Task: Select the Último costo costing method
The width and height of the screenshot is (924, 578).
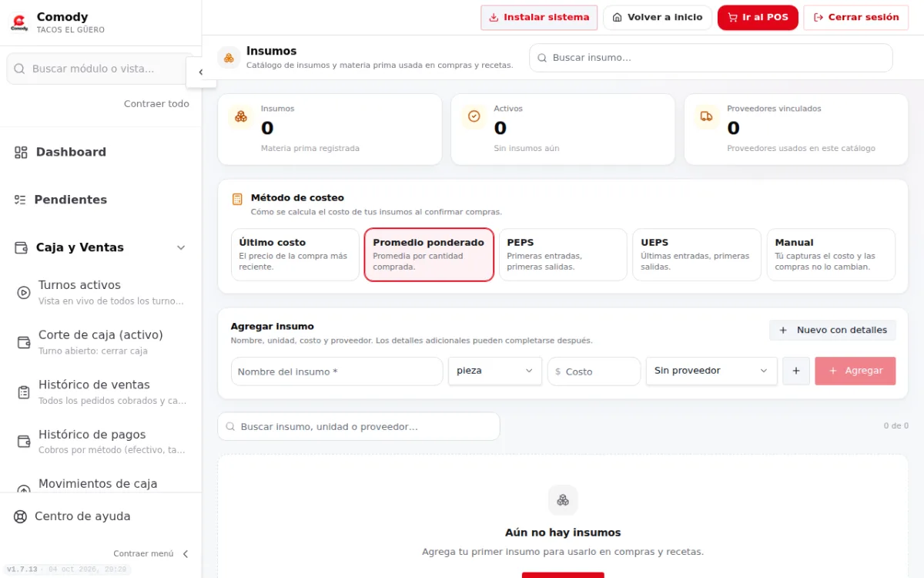Action: [x=295, y=254]
